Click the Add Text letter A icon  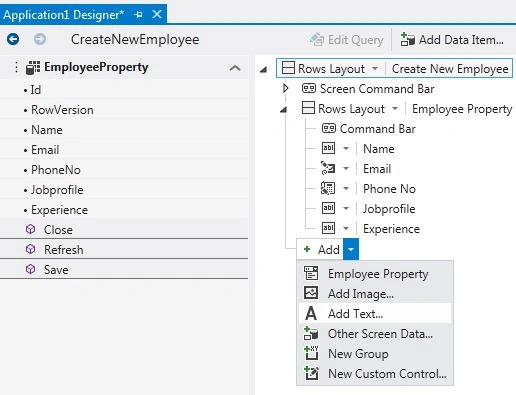311,313
